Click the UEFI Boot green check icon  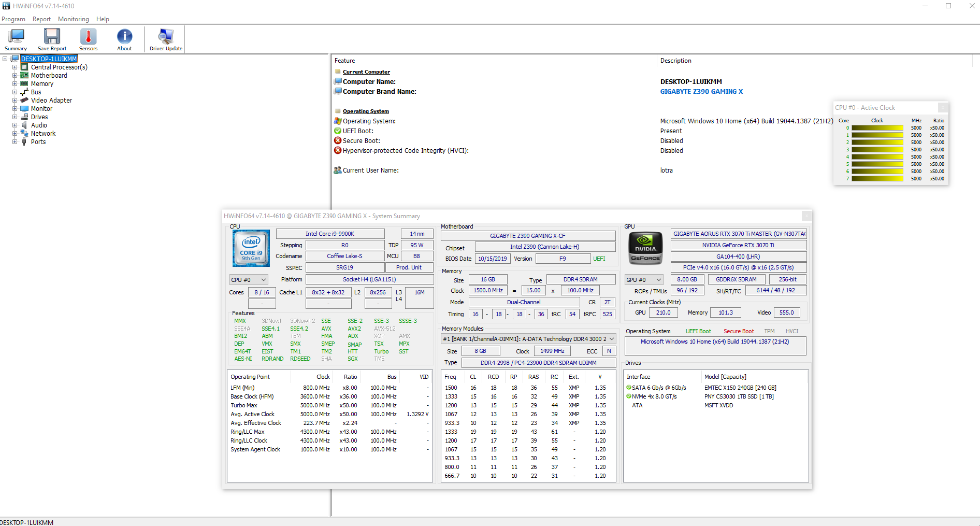point(338,131)
